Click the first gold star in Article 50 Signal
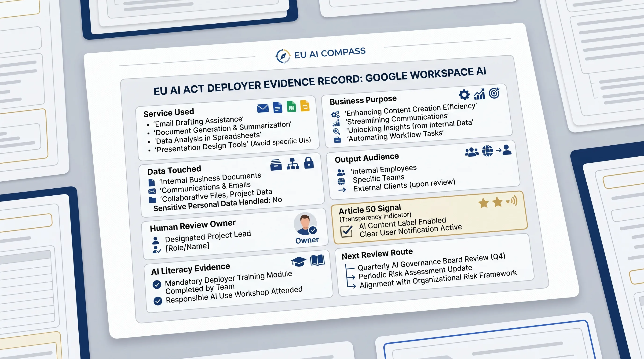 [483, 203]
